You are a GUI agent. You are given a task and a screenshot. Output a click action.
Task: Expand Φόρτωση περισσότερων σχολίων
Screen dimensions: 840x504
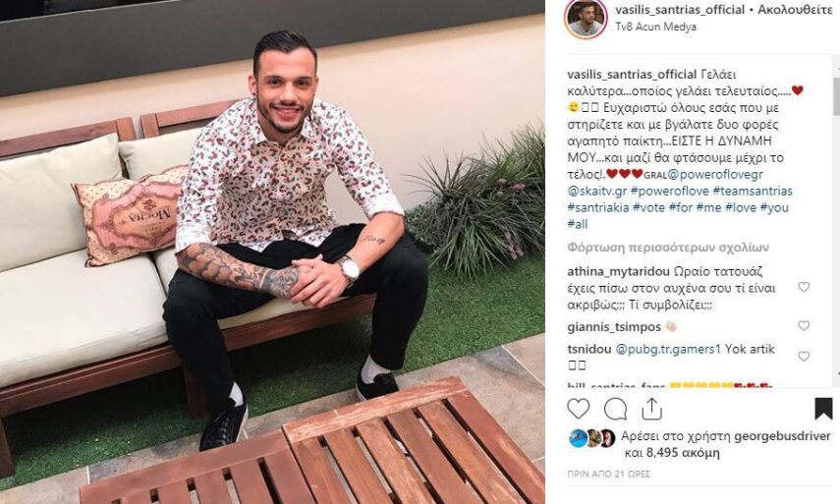pos(668,248)
